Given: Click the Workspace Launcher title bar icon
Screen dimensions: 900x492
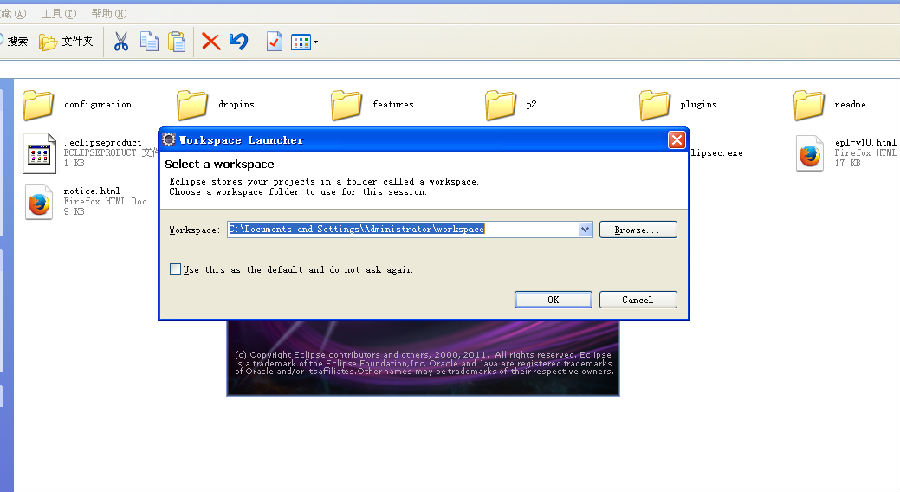Looking at the screenshot, I should (x=169, y=140).
